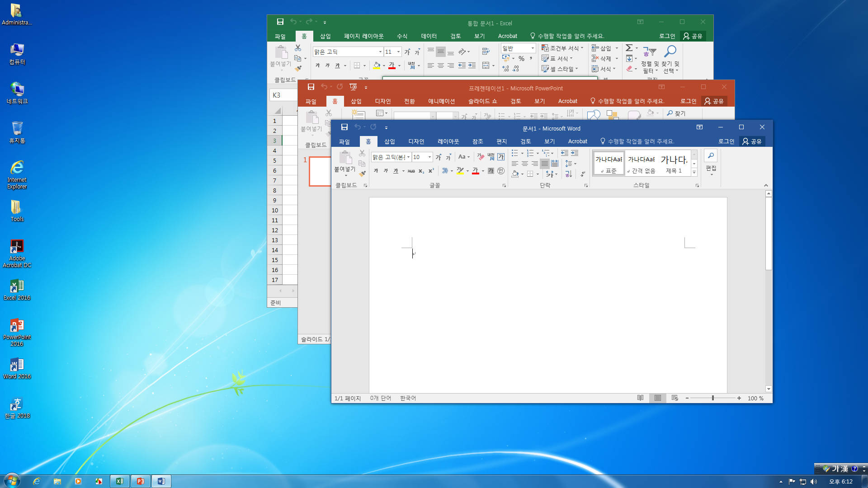Open Excel 조건부 서식 dropdown
The width and height of the screenshot is (868, 488).
(x=562, y=48)
